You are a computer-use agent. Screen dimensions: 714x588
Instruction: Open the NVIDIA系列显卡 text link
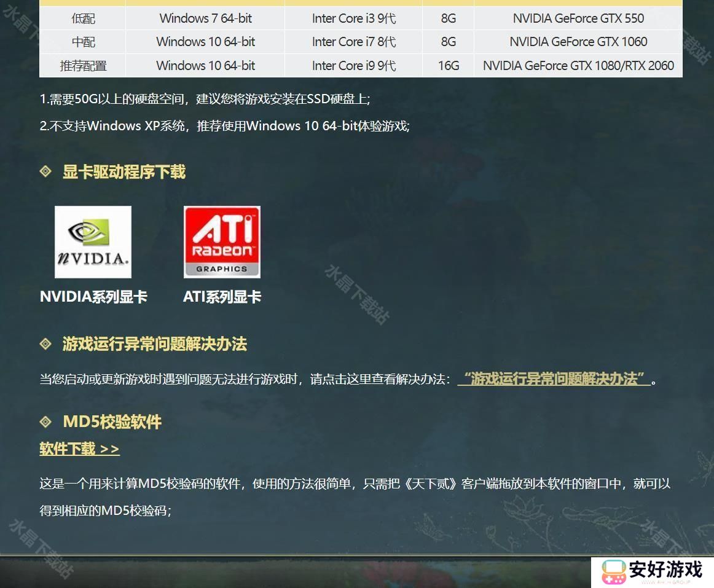(x=93, y=297)
